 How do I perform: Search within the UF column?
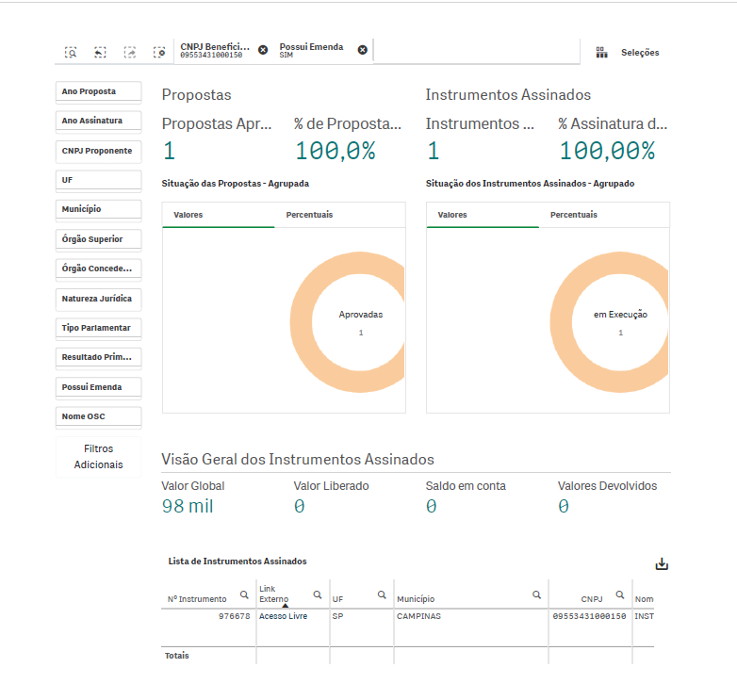pos(382,595)
